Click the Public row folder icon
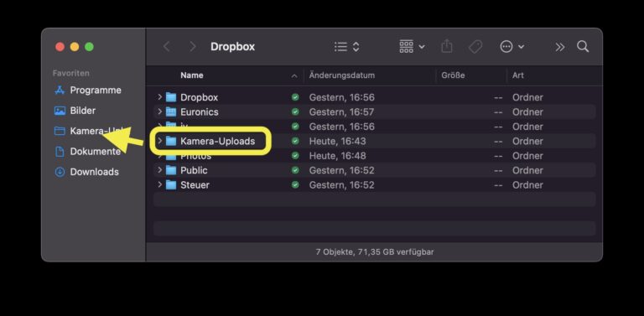The height and width of the screenshot is (316, 644). [171, 170]
